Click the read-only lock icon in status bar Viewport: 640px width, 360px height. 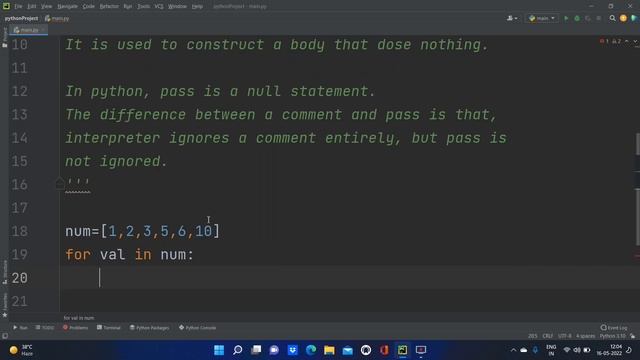click(x=633, y=336)
